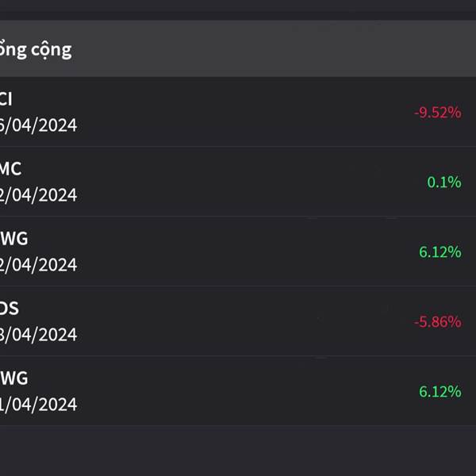Select the WG ticker dated 2/04/2024
This screenshot has width=476, height=476.
point(14,239)
